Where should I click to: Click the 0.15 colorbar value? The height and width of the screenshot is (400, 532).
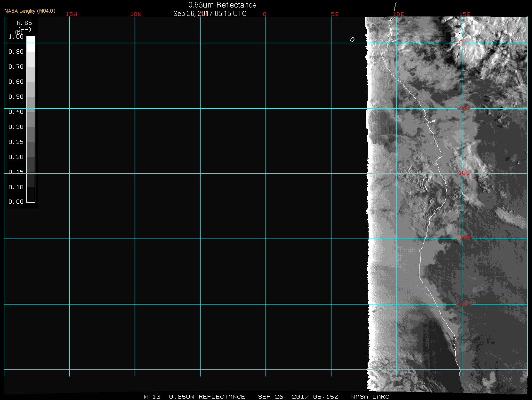(16, 172)
